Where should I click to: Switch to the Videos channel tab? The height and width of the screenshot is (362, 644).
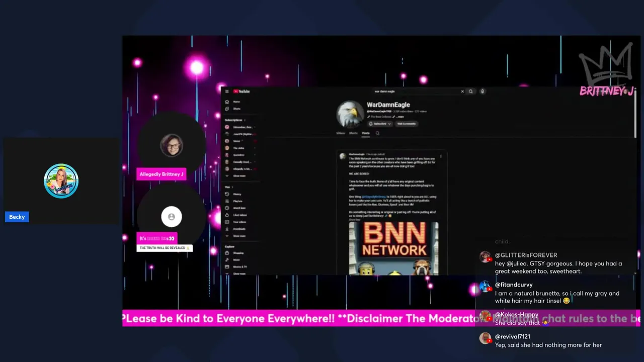pos(341,133)
